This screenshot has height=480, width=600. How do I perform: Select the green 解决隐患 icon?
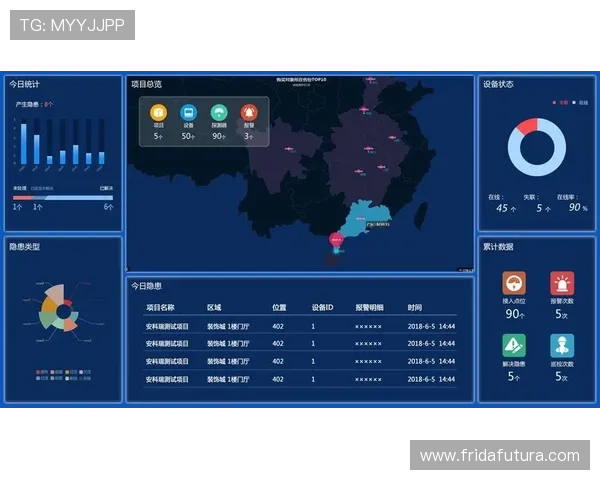[x=514, y=346]
